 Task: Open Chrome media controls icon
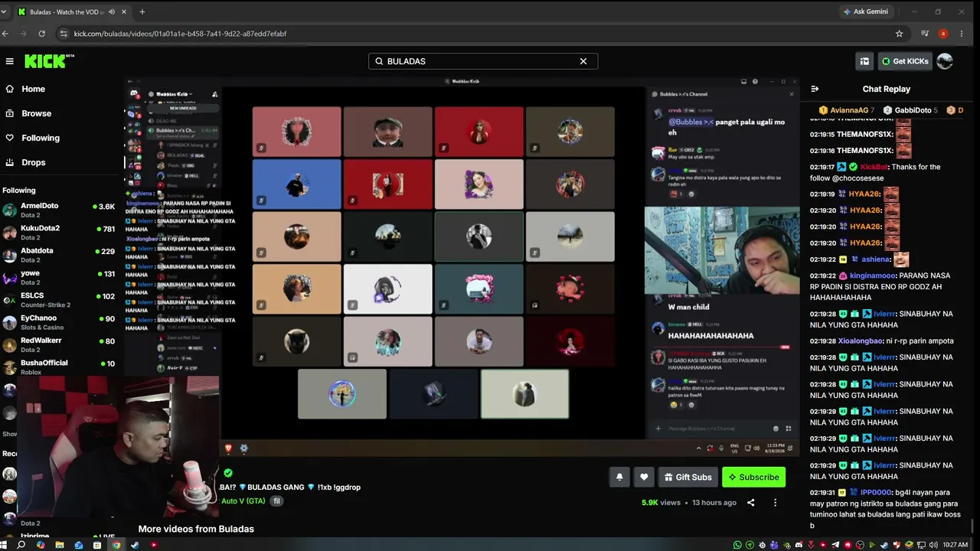pos(925,34)
